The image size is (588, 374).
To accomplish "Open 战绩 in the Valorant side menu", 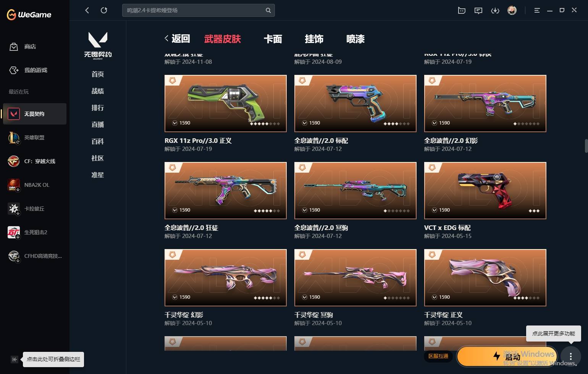I will pos(98,91).
